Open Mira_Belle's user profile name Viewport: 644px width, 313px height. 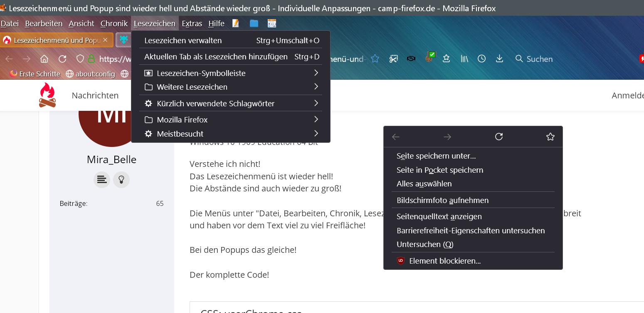[x=111, y=159]
